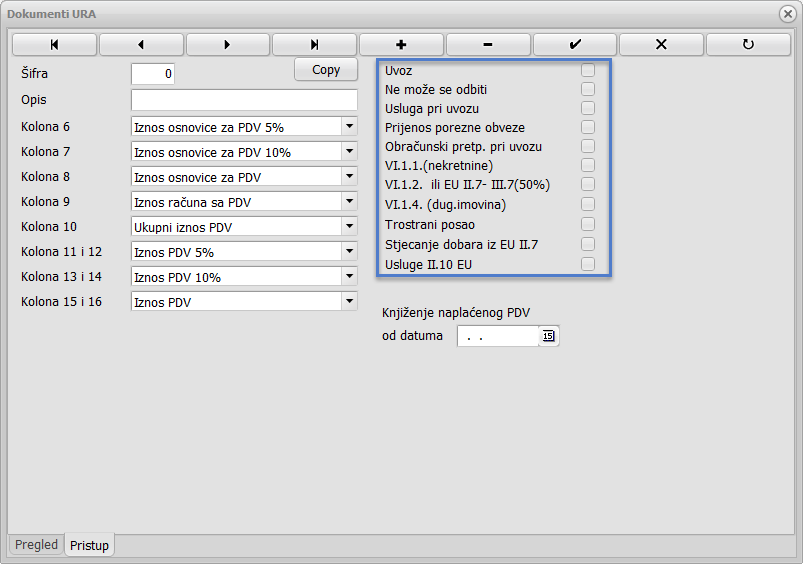Switch to the Pregled tab
The image size is (803, 564).
(x=36, y=545)
